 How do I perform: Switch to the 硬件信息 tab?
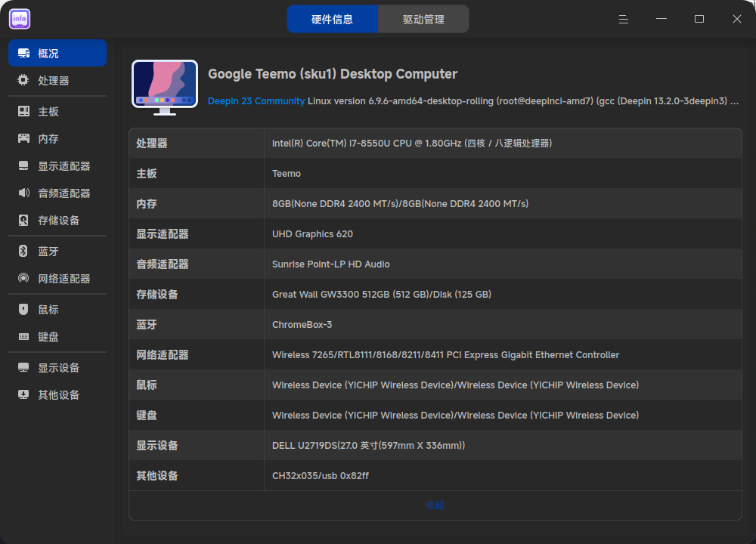coord(332,20)
